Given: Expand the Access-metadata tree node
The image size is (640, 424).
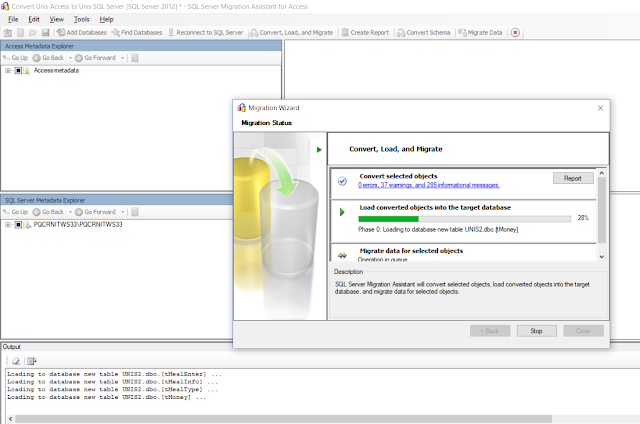Looking at the screenshot, I should [8, 71].
